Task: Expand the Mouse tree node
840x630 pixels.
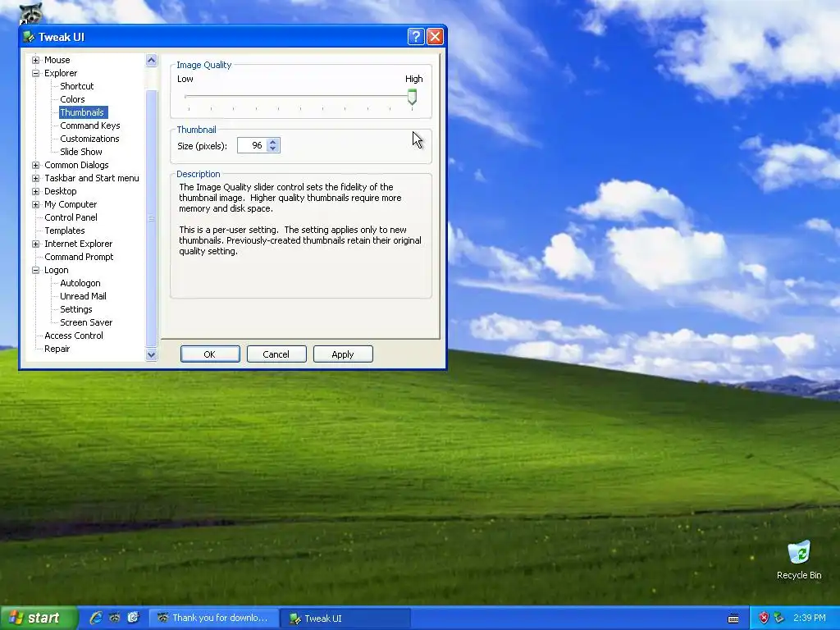Action: [36, 60]
